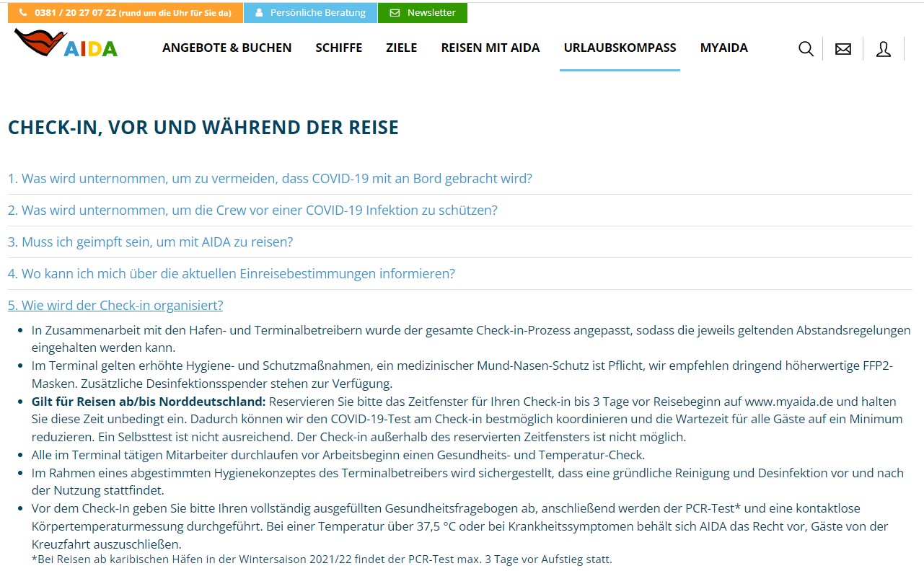The height and width of the screenshot is (571, 924).
Task: Expand question 2 about protecting the crew
Action: [x=252, y=210]
